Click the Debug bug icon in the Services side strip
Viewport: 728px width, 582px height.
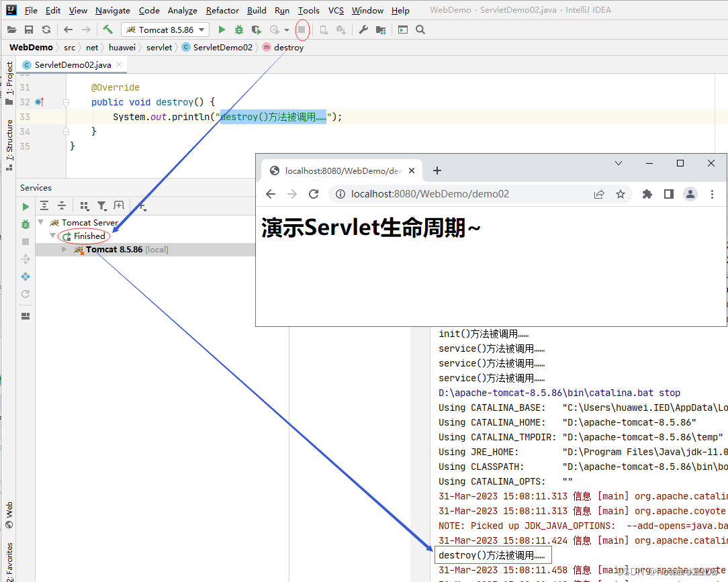pos(26,224)
